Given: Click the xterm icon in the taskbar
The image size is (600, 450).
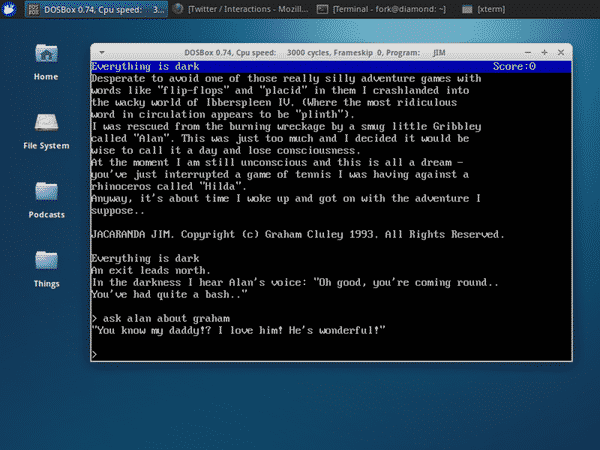Looking at the screenshot, I should click(x=467, y=9).
